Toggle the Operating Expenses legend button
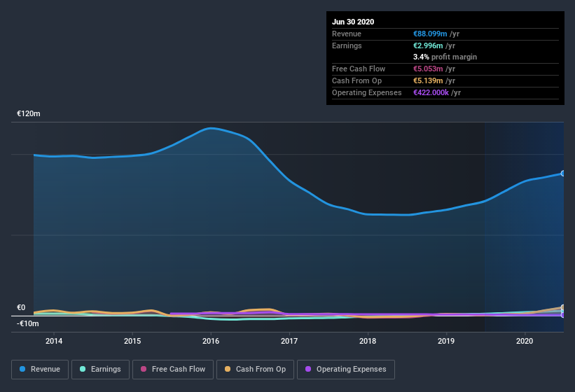Viewport: 575px width, 392px height. 345,370
